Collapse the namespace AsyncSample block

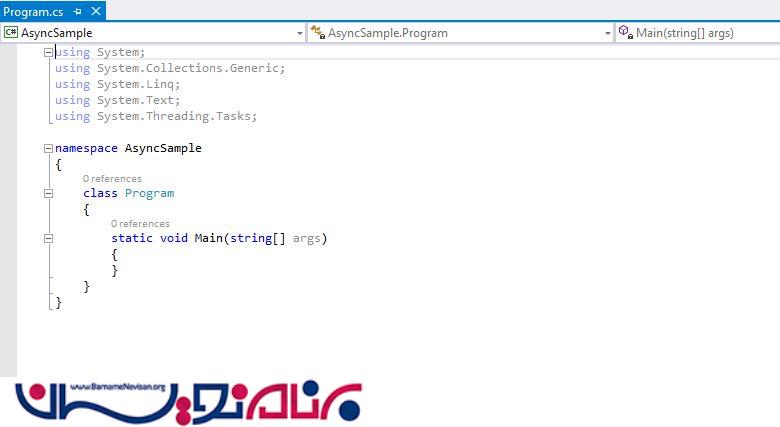[48, 148]
